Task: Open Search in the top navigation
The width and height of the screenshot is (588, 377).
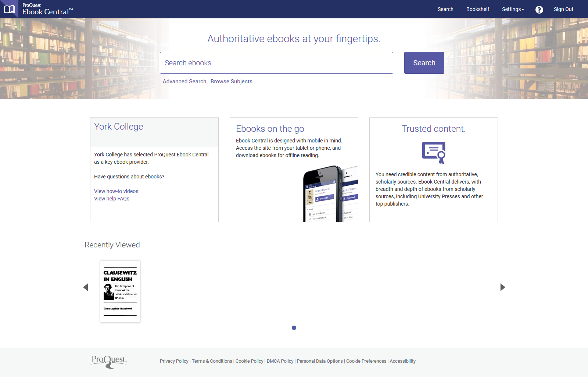Action: pos(445,9)
